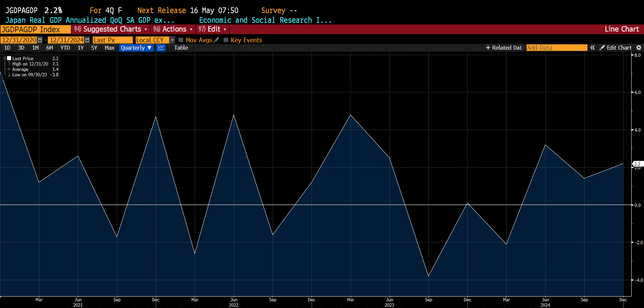Open the Edit menu in red bar
644x308 pixels.
tap(212, 29)
